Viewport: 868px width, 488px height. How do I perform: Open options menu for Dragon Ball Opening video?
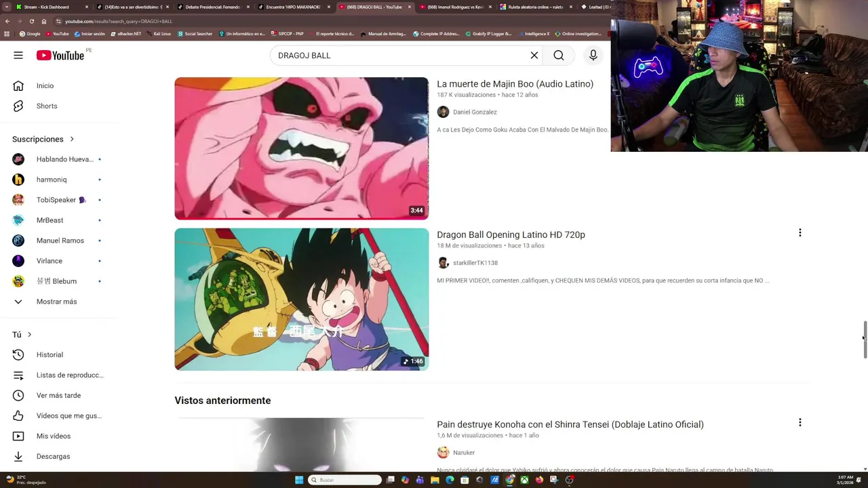pos(800,232)
